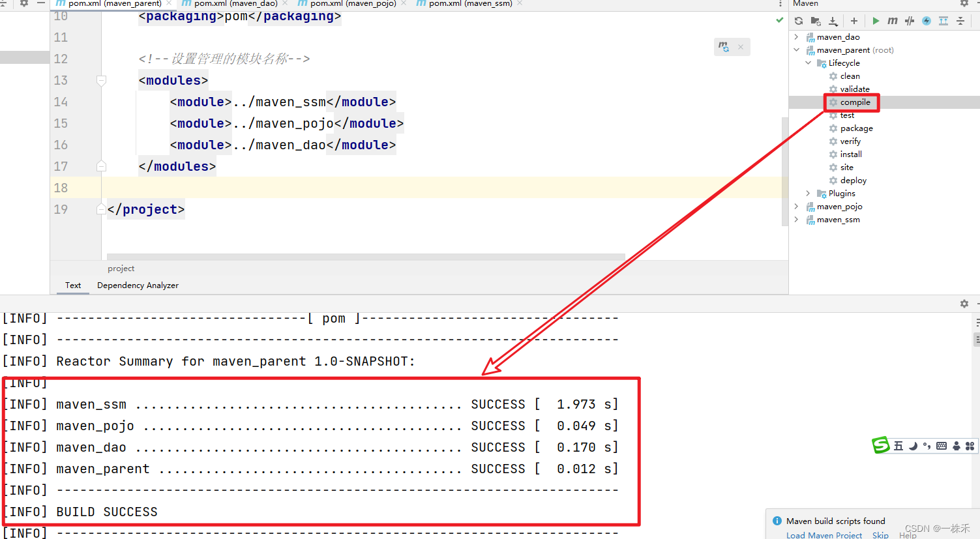The image size is (980, 539).
Task: Close pom.xml (maven_pojo) tab
Action: click(404, 4)
